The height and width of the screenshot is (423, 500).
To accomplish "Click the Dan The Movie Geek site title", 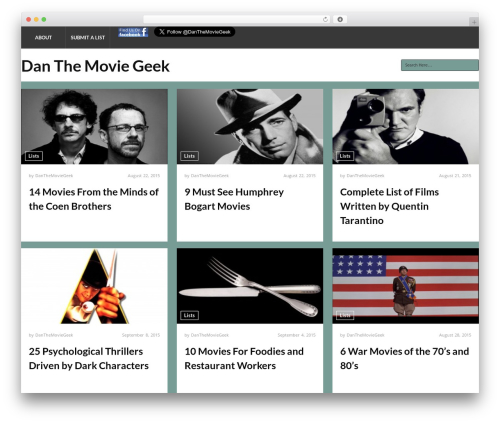I will pyautogui.click(x=96, y=66).
